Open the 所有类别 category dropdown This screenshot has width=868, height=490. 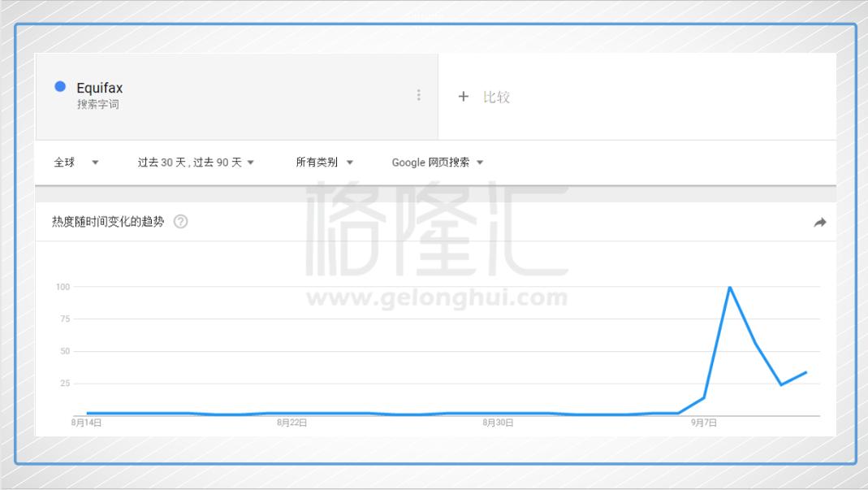click(x=325, y=163)
